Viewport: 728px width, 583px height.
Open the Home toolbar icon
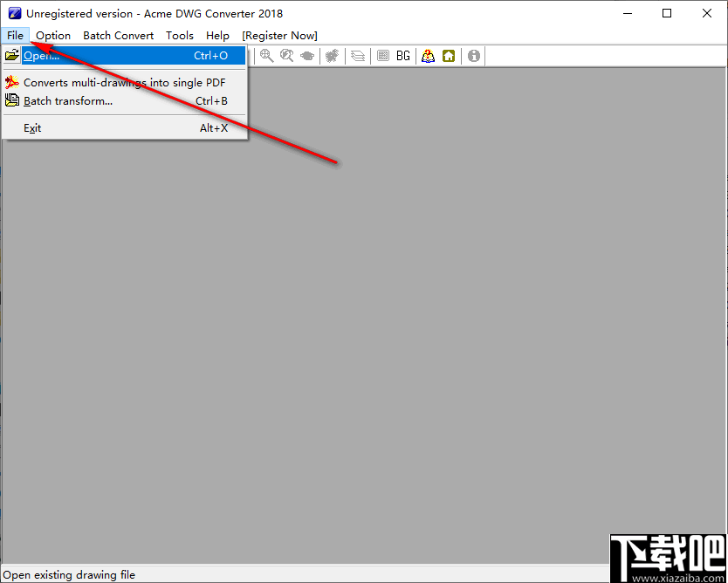(449, 55)
